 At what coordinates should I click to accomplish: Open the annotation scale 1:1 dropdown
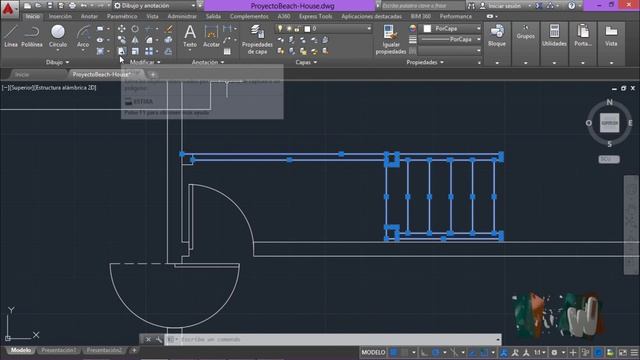pos(540,352)
